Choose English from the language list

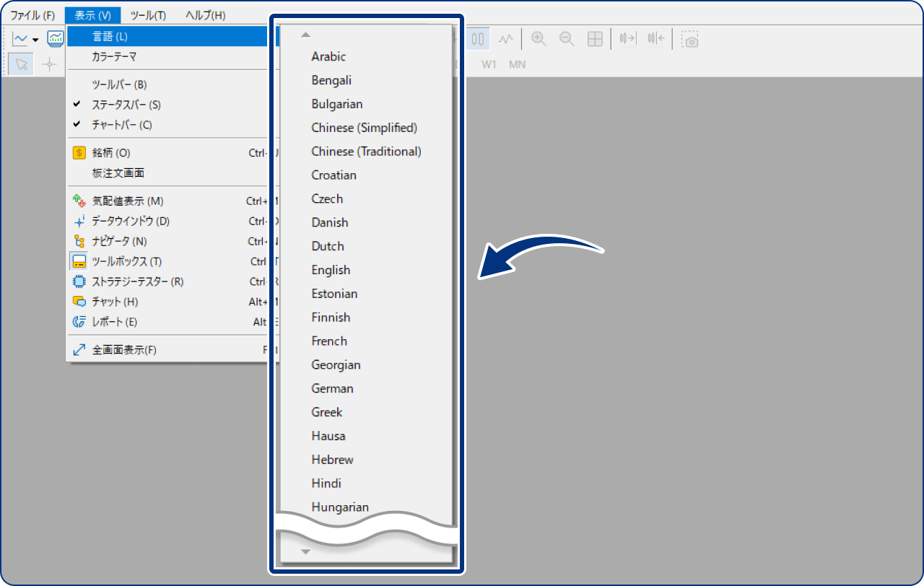(x=331, y=270)
